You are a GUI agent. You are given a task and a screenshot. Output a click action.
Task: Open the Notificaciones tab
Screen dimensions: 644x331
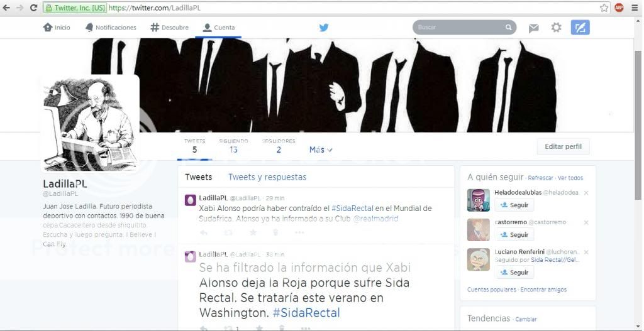111,28
